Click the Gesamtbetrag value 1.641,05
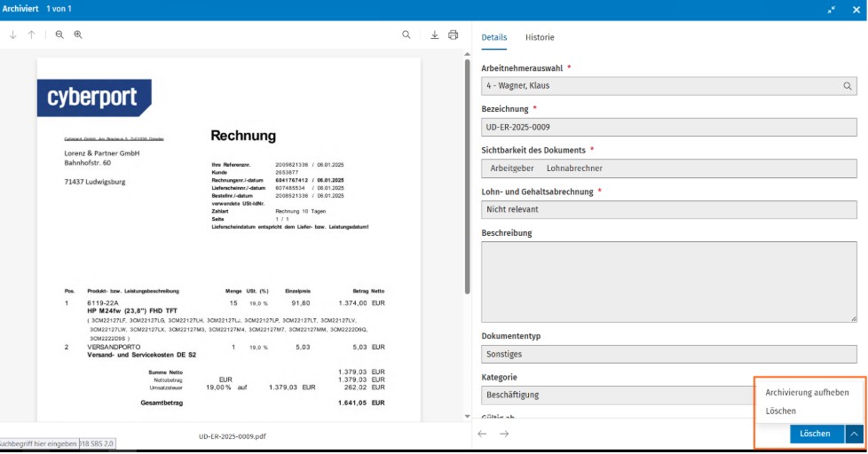Screen dimensions: 868x454 [352, 403]
